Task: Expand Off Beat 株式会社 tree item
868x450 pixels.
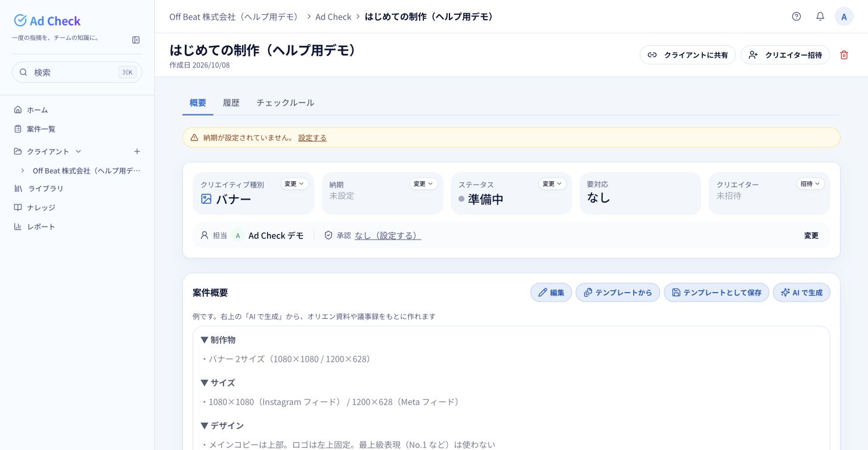Action: point(23,170)
